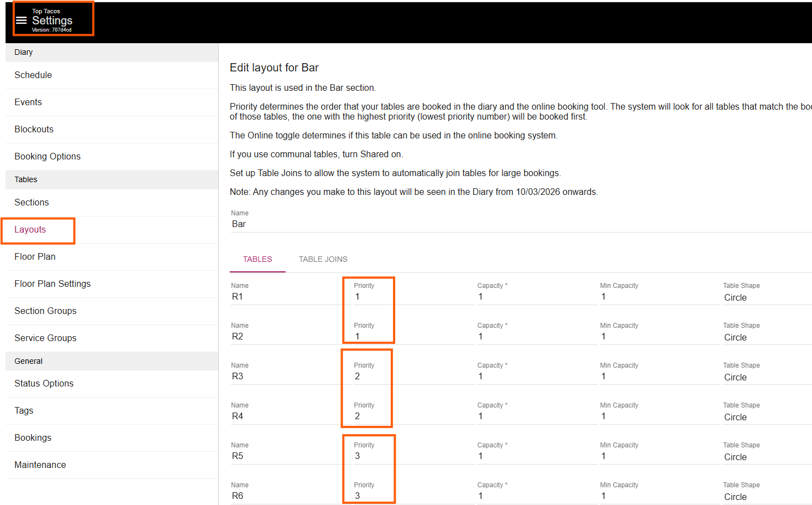Screen dimensions: 812x505
Task: Open the Sections page
Action: 32,203
